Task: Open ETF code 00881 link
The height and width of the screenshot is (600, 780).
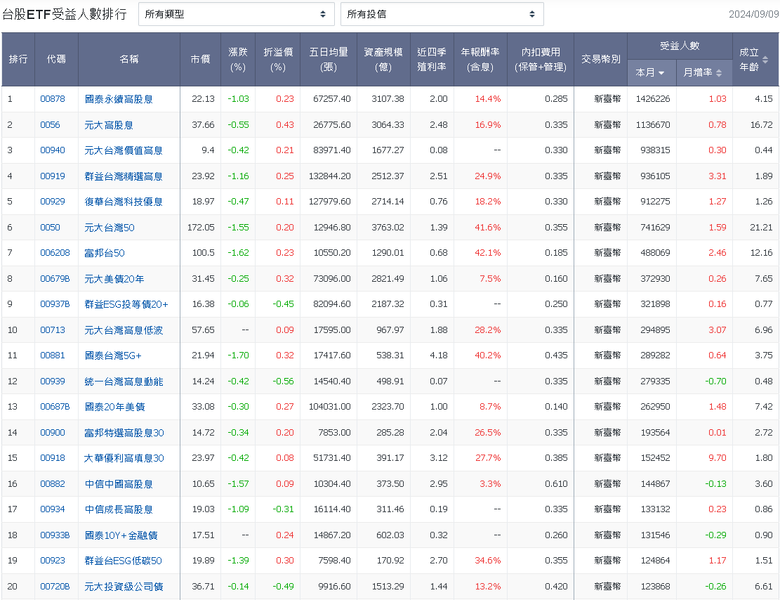Action: (x=52, y=355)
